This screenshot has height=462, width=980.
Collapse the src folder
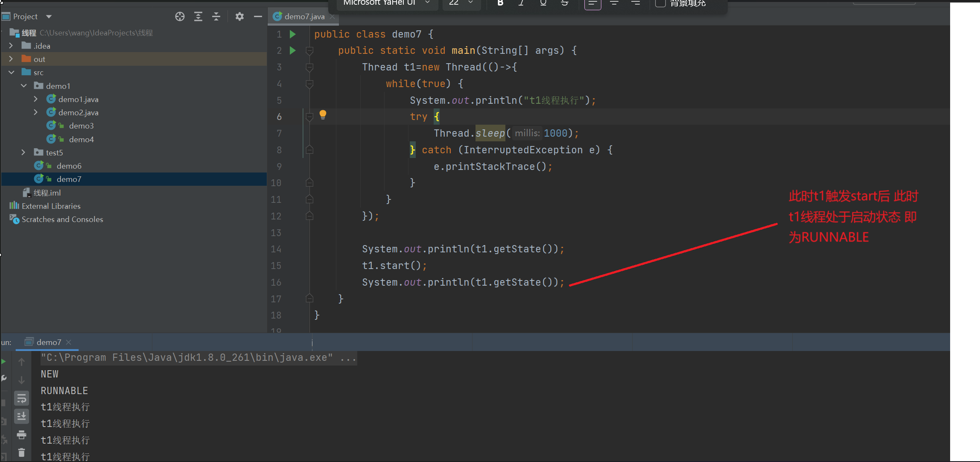pyautogui.click(x=12, y=72)
